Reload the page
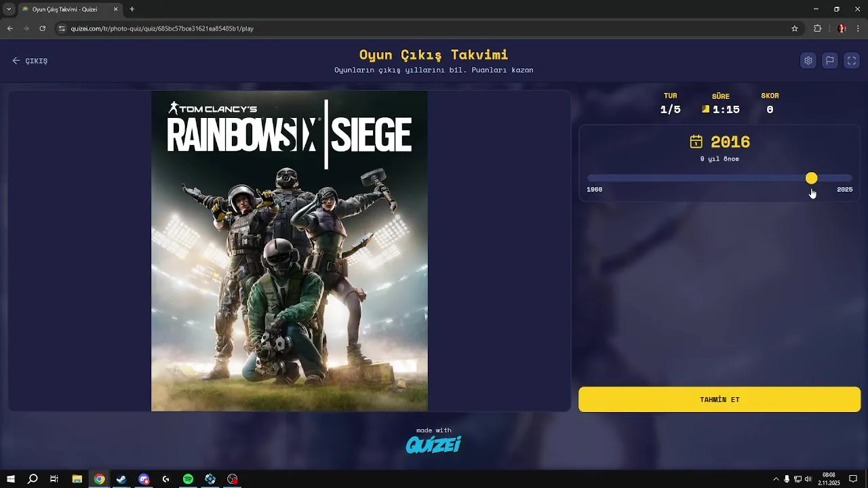 42,28
